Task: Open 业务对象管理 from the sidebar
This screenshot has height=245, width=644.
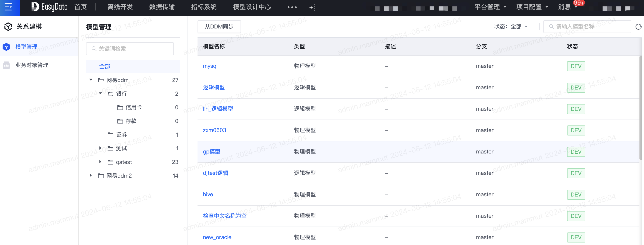Action: [31, 65]
